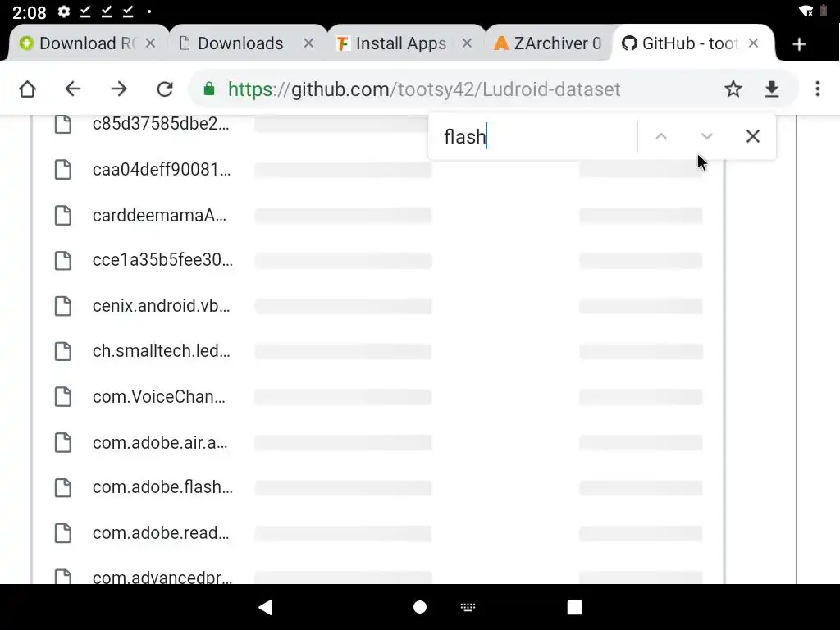Jump to next find match
This screenshot has height=630, width=840.
pos(706,137)
